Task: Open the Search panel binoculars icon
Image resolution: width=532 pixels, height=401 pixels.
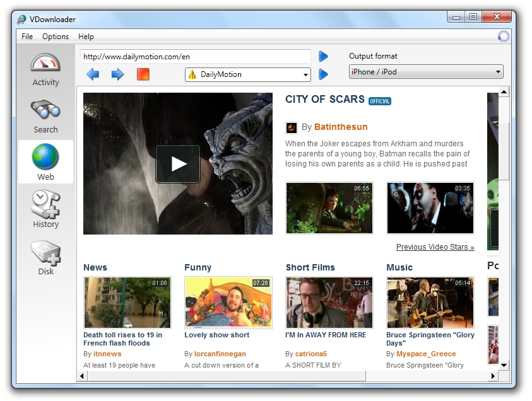Action: tap(45, 110)
